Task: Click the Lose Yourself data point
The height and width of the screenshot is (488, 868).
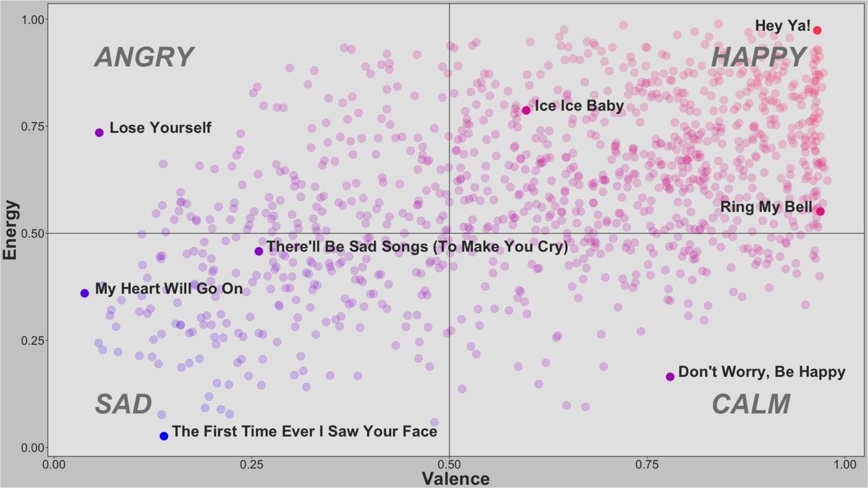Action: 99,133
